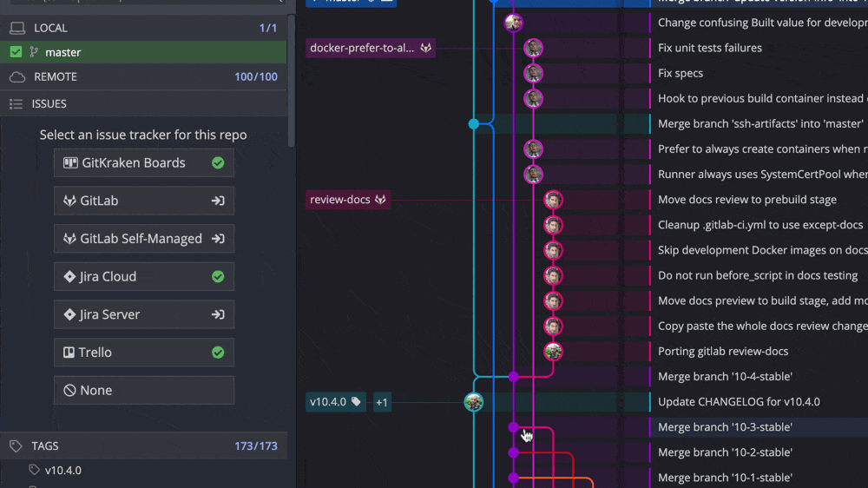Click Jira Cloud green connected checkmark
This screenshot has height=488, width=868.
[218, 276]
